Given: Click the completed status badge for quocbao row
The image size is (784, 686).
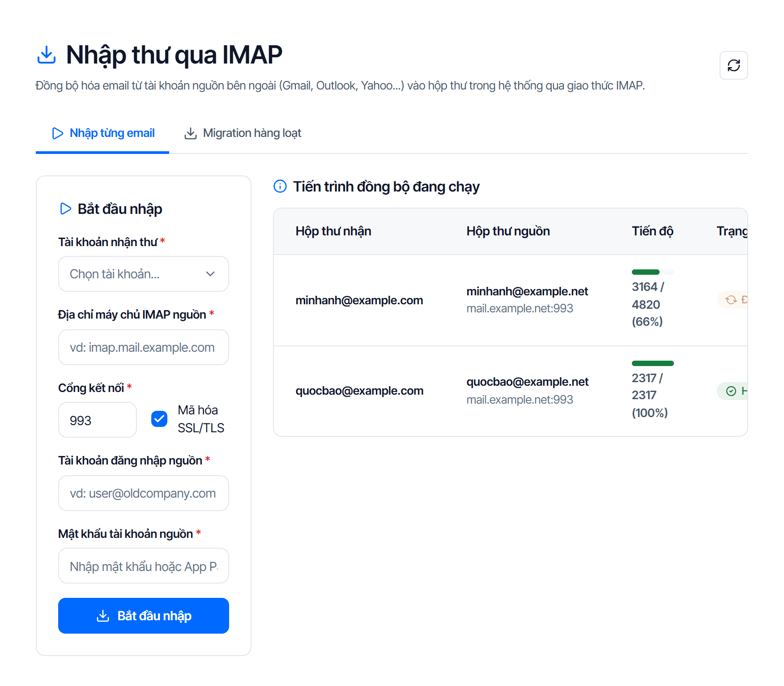Looking at the screenshot, I should click(x=733, y=391).
